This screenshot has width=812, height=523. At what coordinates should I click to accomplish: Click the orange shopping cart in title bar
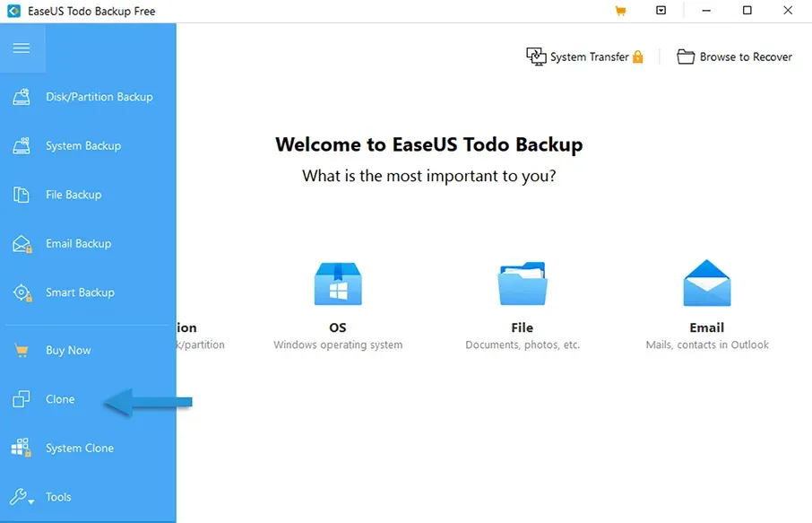(620, 11)
